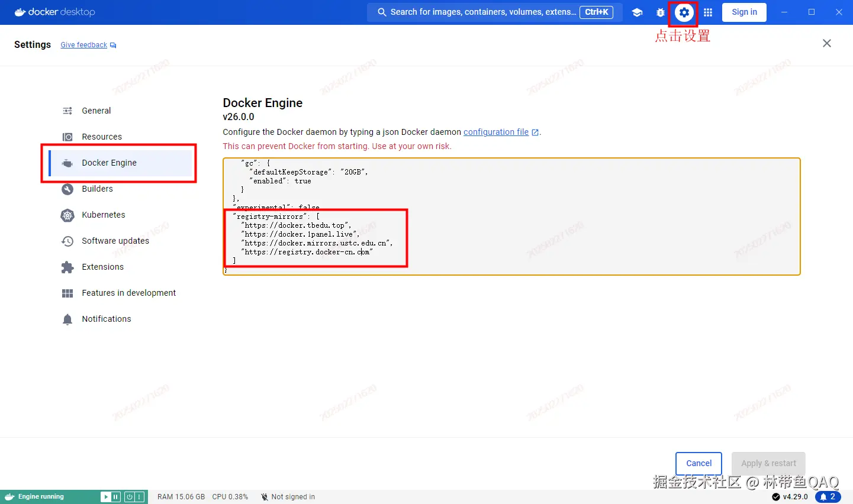Click the risk warning text in red
Viewport: 853px width, 504px height.
click(x=337, y=146)
